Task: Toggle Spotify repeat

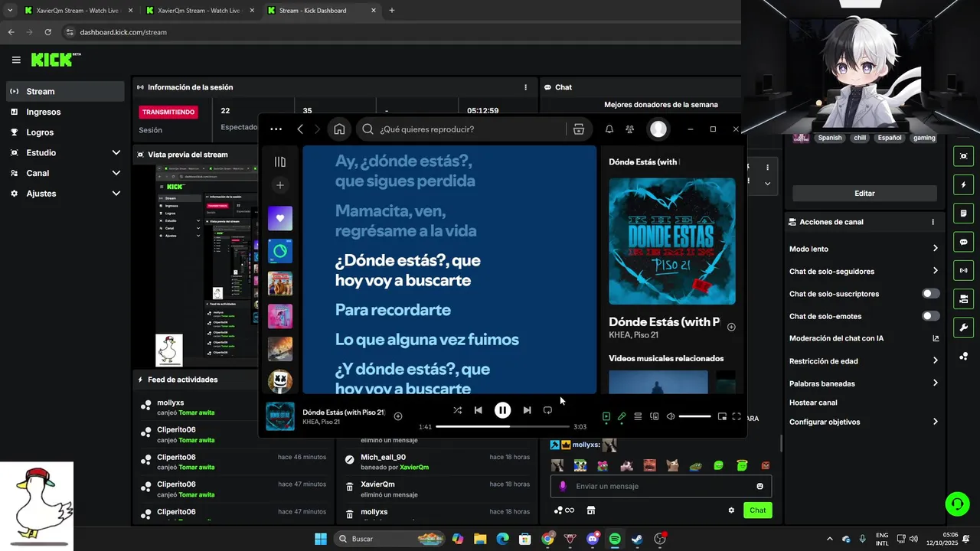Action: pyautogui.click(x=547, y=410)
